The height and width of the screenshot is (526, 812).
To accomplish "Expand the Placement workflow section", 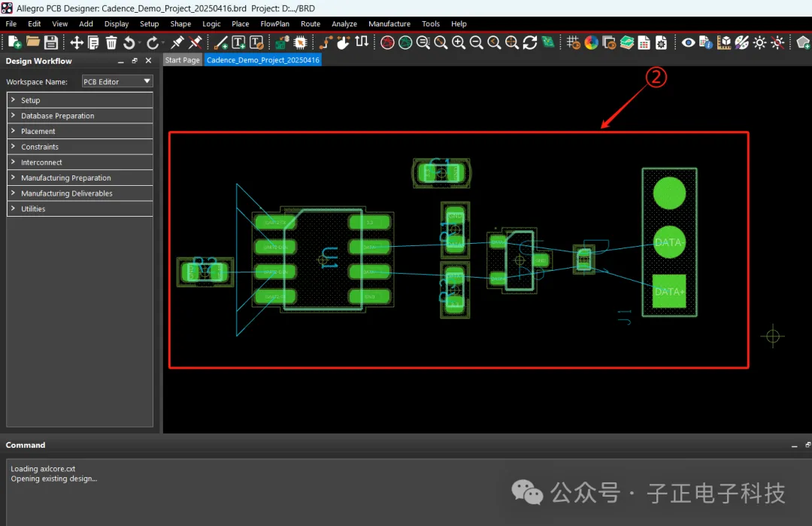I will click(80, 131).
